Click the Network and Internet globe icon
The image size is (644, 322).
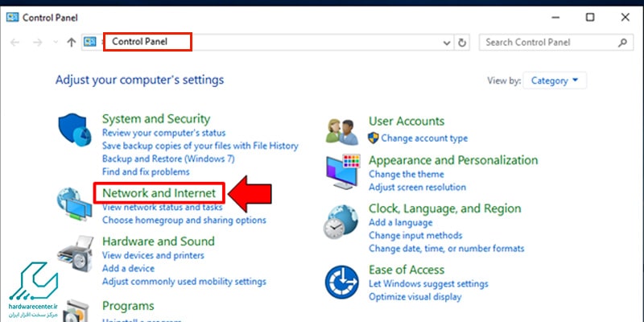[x=74, y=204]
